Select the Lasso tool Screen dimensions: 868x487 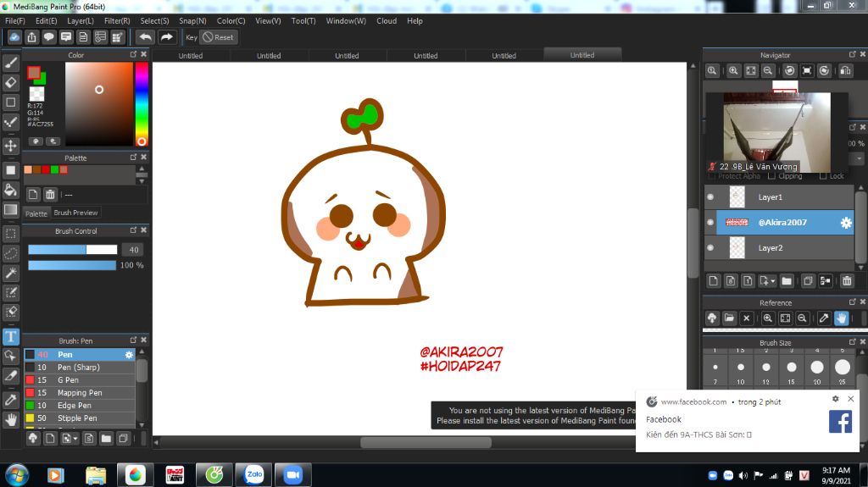click(10, 253)
